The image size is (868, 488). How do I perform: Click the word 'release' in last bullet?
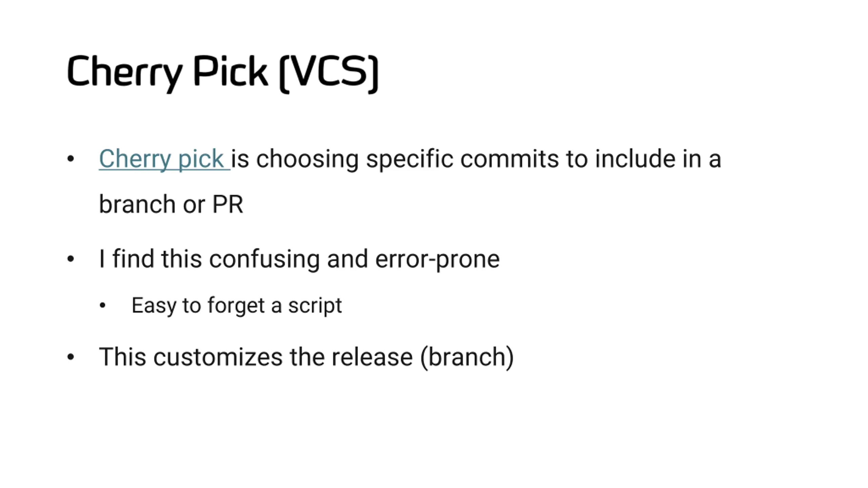(x=372, y=357)
